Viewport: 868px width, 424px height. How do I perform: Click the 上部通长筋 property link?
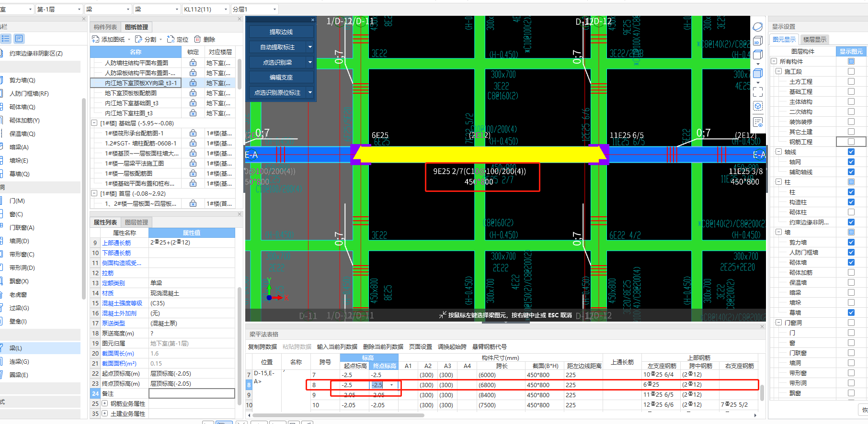(x=116, y=243)
